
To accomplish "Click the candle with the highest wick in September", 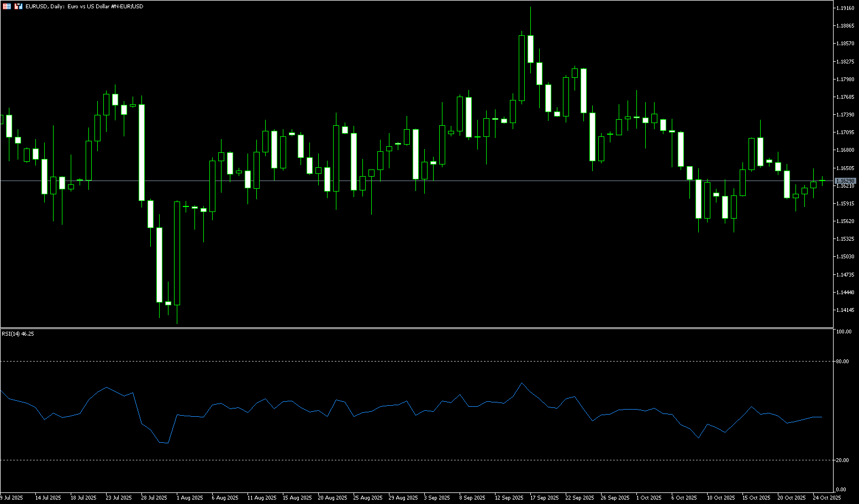I will pyautogui.click(x=530, y=50).
